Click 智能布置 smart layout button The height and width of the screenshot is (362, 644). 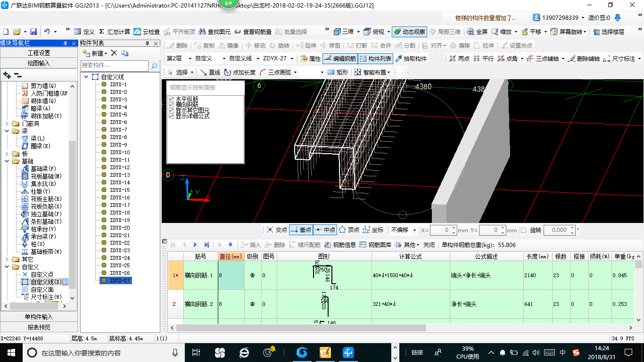pos(372,72)
